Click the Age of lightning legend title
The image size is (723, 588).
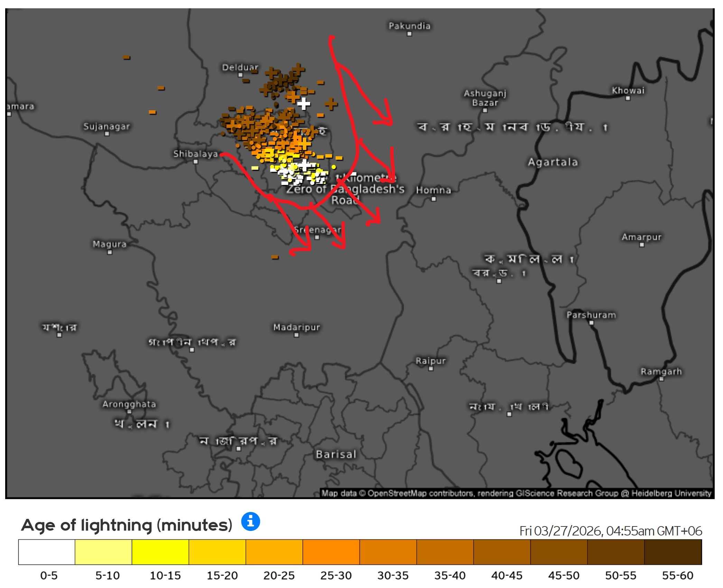(127, 525)
